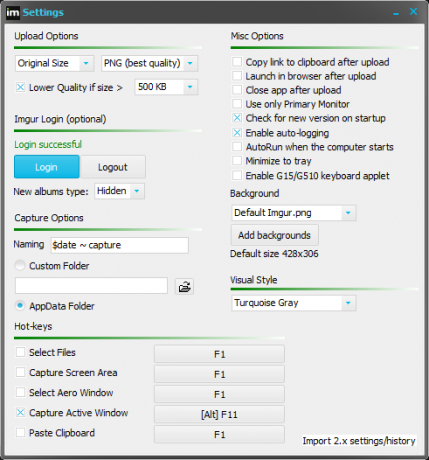Viewport: 429px width, 460px height.
Task: Click into the Naming text field
Action: point(119,245)
